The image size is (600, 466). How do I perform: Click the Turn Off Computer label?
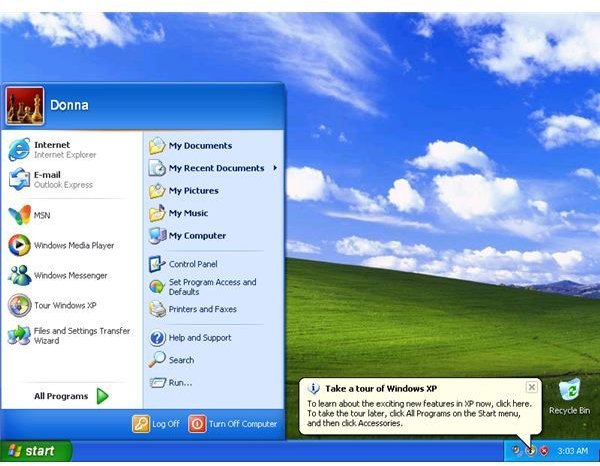tap(243, 424)
